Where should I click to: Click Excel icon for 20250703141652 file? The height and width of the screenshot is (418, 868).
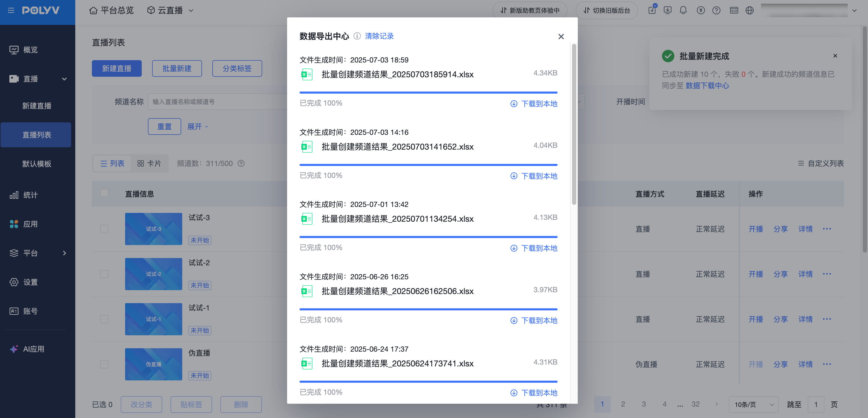pyautogui.click(x=307, y=147)
